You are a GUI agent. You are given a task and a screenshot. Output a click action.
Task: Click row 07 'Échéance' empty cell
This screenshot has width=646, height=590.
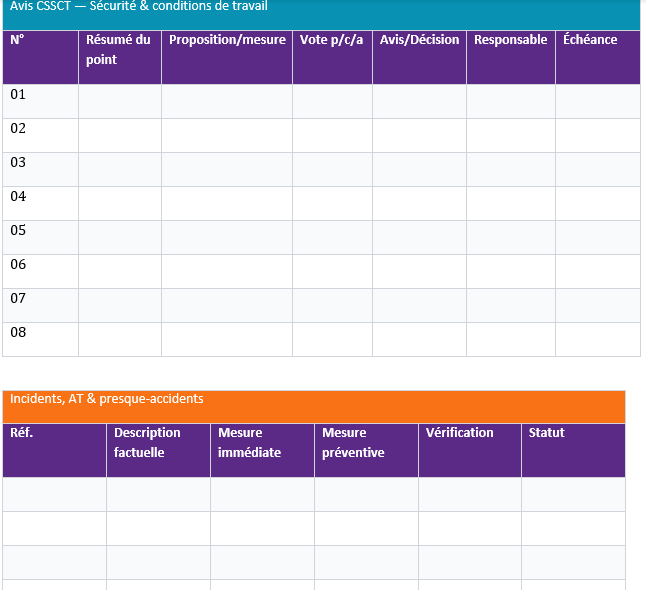(x=597, y=305)
